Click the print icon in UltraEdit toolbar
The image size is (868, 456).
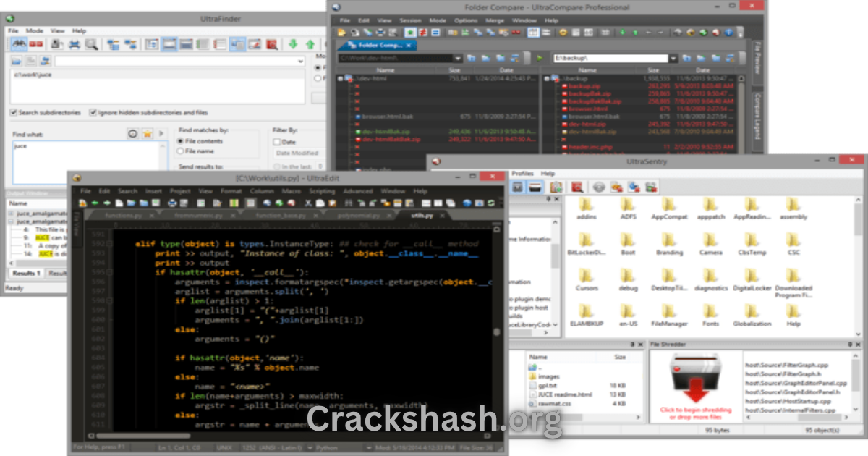click(x=172, y=203)
